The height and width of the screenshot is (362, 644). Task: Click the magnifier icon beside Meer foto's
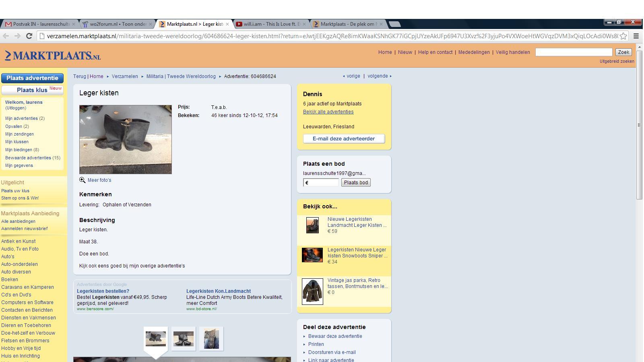82,180
